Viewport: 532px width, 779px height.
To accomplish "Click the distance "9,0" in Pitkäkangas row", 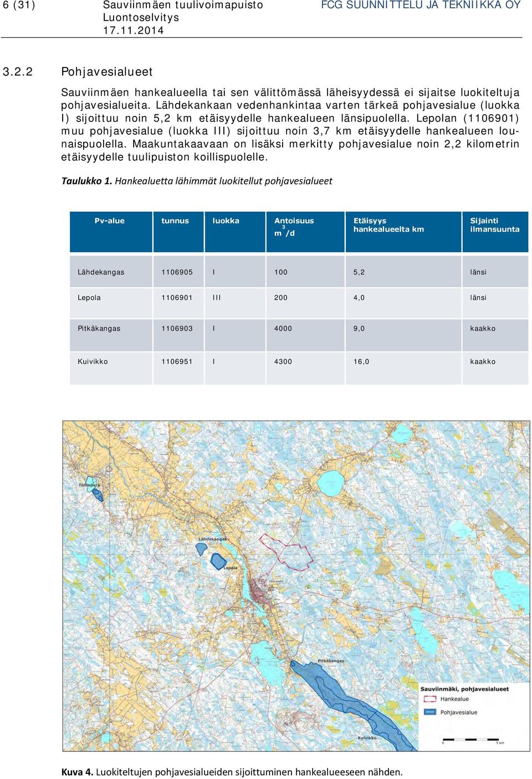I will click(359, 328).
